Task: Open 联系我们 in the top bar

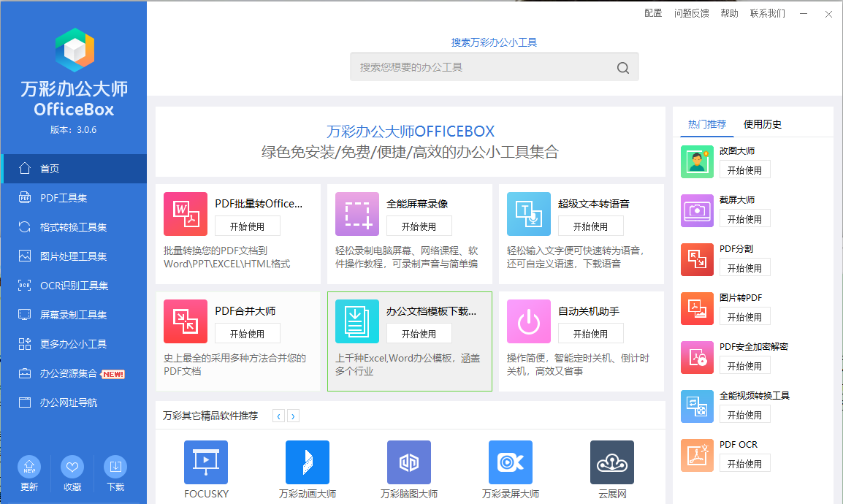Action: click(767, 13)
